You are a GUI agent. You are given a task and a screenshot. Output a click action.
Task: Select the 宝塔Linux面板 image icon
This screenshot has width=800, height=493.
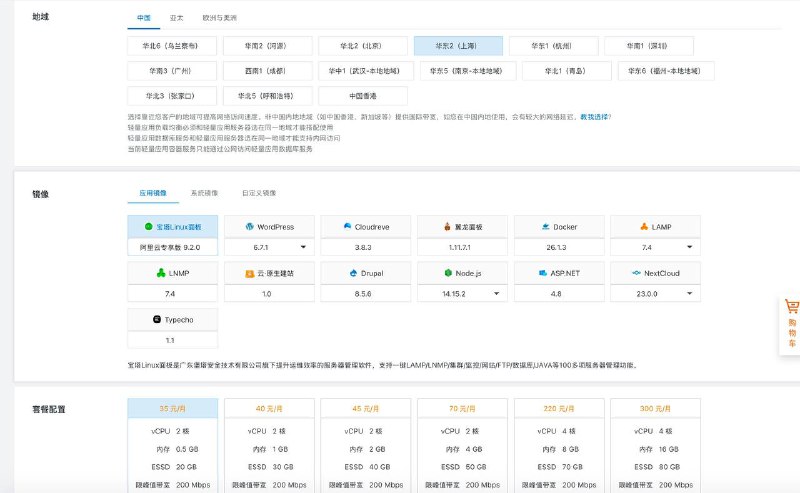(148, 227)
